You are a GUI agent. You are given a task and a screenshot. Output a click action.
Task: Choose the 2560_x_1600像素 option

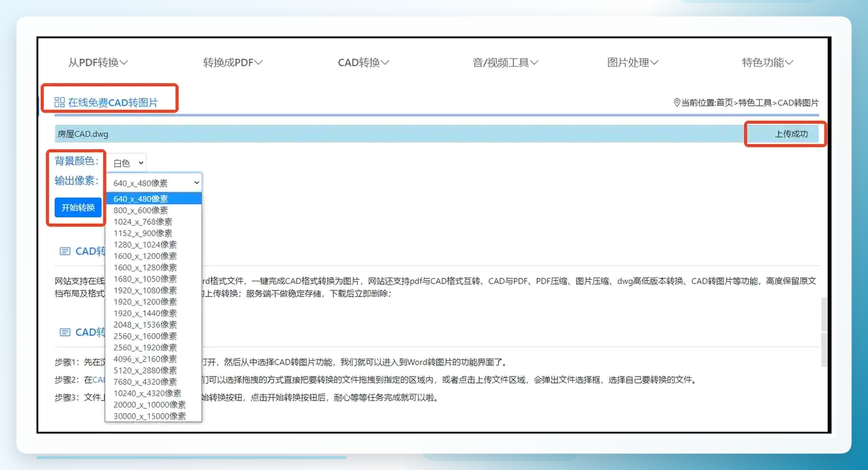(x=154, y=336)
